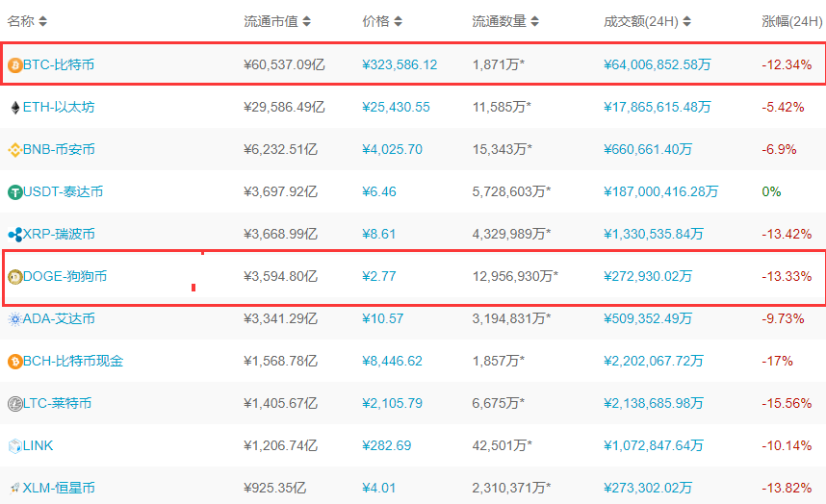The height and width of the screenshot is (504, 826).
Task: Click the XLM Stellar rocket icon
Action: (x=14, y=489)
